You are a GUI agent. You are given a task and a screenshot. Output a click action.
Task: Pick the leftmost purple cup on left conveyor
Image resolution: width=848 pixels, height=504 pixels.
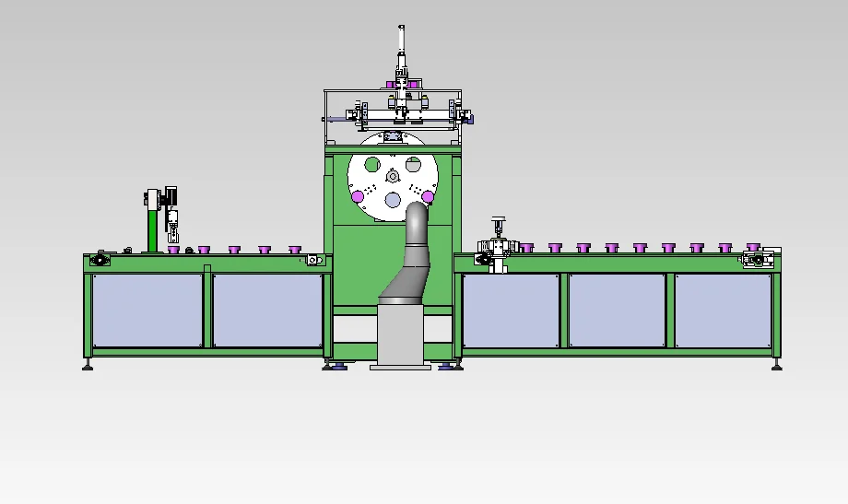tap(173, 249)
